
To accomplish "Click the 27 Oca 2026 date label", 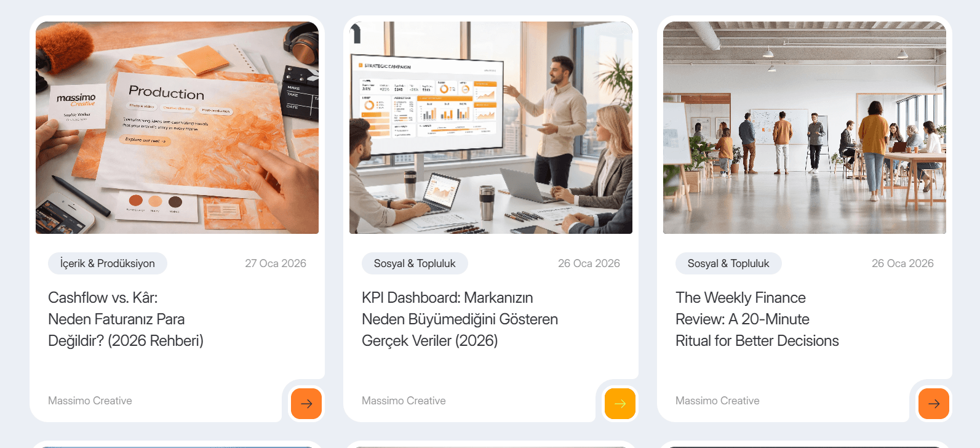I will [x=276, y=263].
